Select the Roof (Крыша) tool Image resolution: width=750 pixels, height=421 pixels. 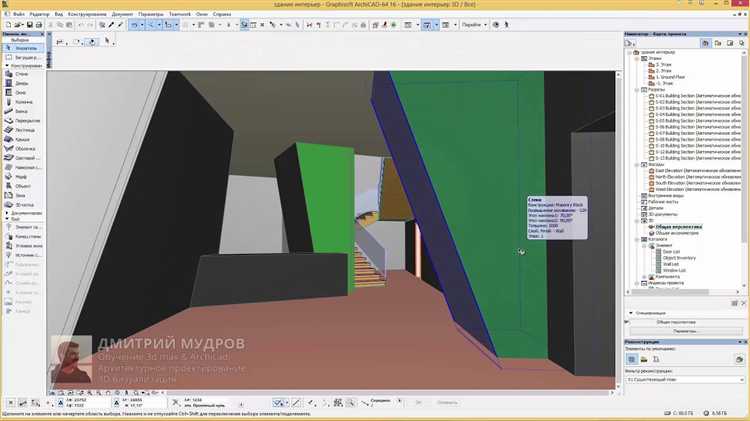click(x=22, y=140)
